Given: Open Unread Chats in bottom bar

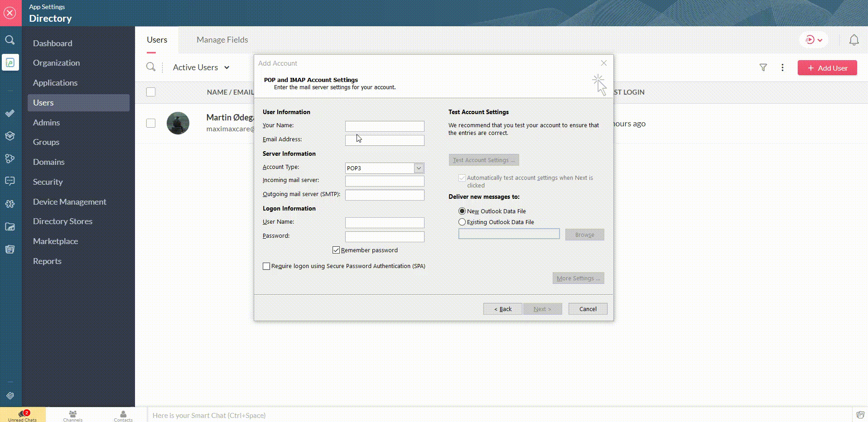Looking at the screenshot, I should click(23, 415).
